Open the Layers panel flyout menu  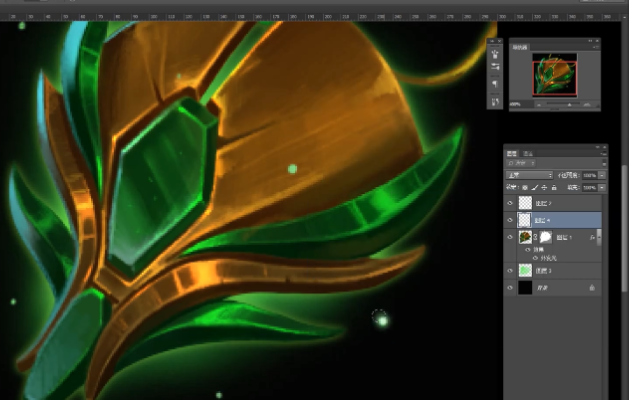(x=603, y=154)
